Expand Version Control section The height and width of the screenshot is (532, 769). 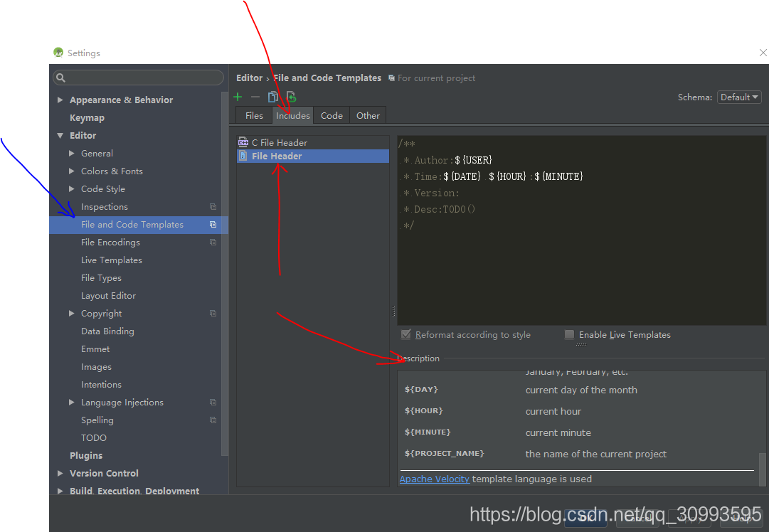[60, 473]
